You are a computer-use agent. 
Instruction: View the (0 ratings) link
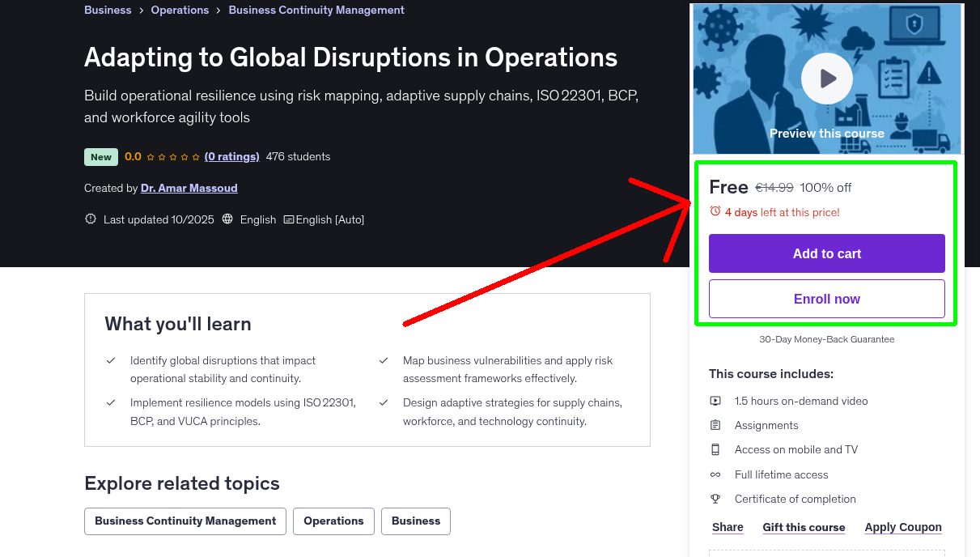(231, 156)
